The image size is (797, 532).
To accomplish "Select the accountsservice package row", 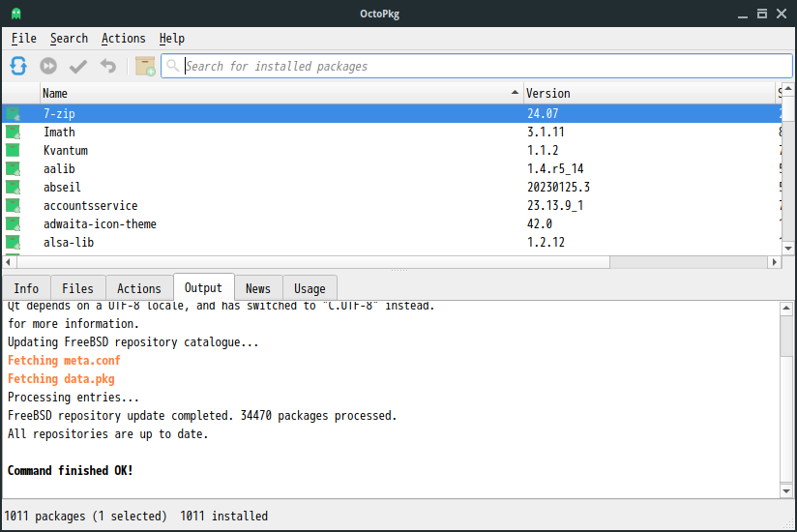I will (392, 206).
